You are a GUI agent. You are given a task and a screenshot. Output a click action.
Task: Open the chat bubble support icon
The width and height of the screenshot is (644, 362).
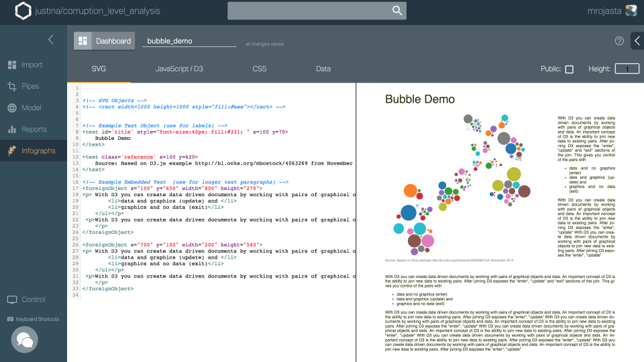[25, 340]
